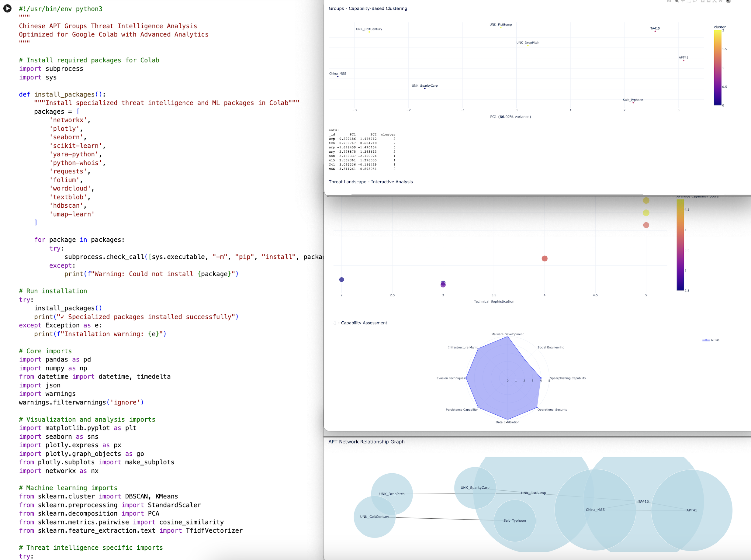Click the cluster color scale bar

point(718,68)
